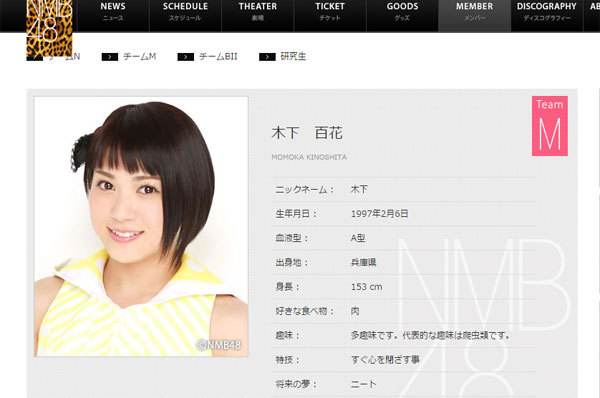Click the 血液型 label
600x398 pixels.
[x=292, y=238]
